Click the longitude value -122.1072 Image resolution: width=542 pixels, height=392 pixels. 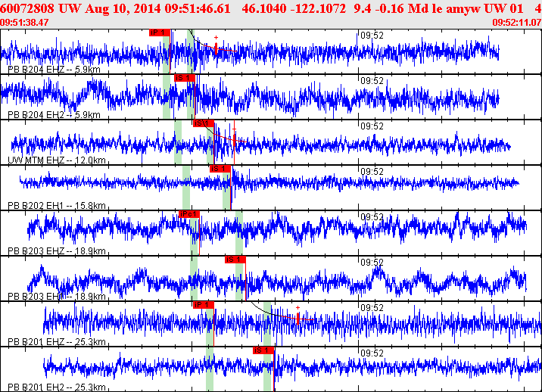pyautogui.click(x=319, y=8)
